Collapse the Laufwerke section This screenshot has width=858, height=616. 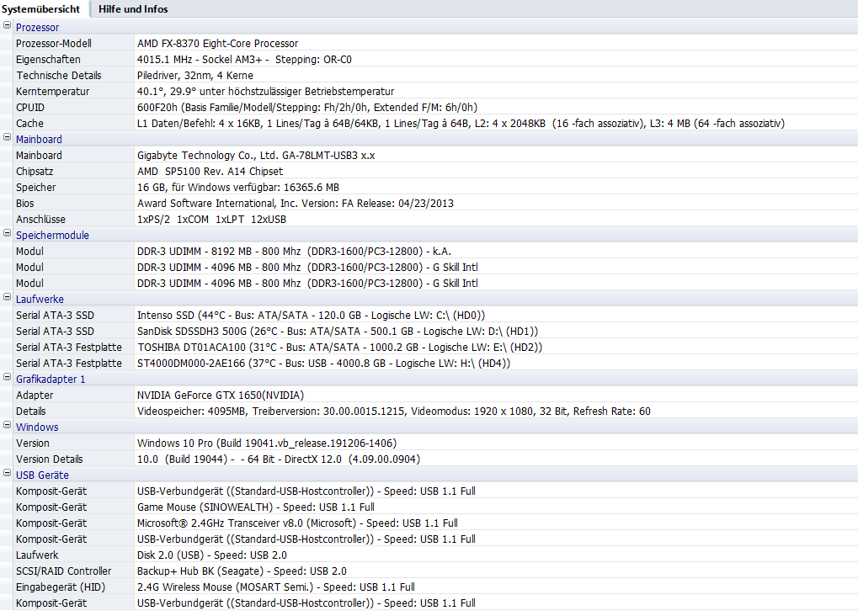point(7,297)
